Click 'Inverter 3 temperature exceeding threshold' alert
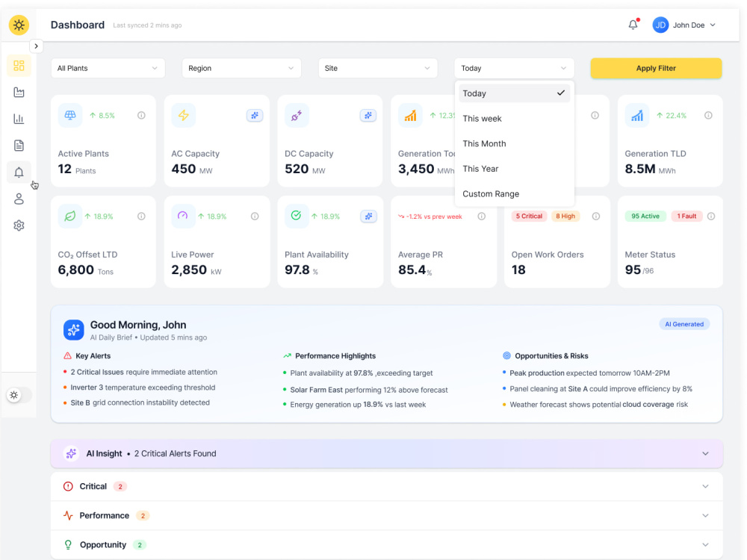This screenshot has width=747, height=560. [x=143, y=388]
